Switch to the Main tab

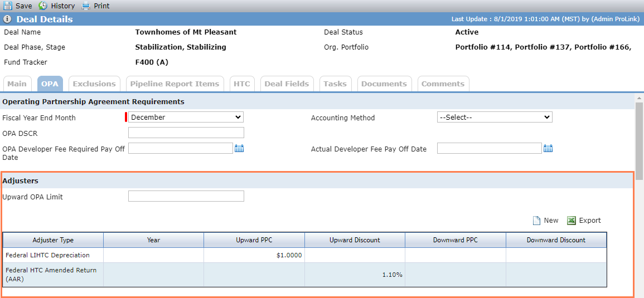click(17, 84)
